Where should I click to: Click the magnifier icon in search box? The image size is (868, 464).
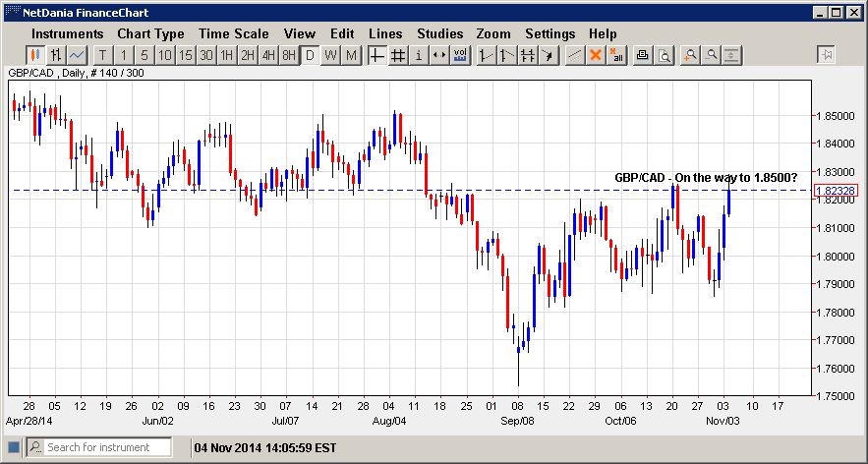35,447
